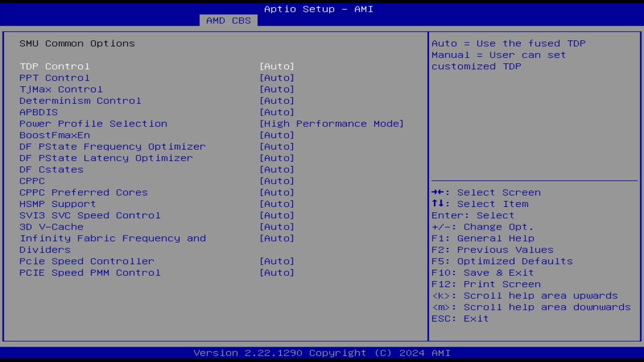Open DF Cstates [Auto] value
The image size is (644, 362).
tap(277, 169)
